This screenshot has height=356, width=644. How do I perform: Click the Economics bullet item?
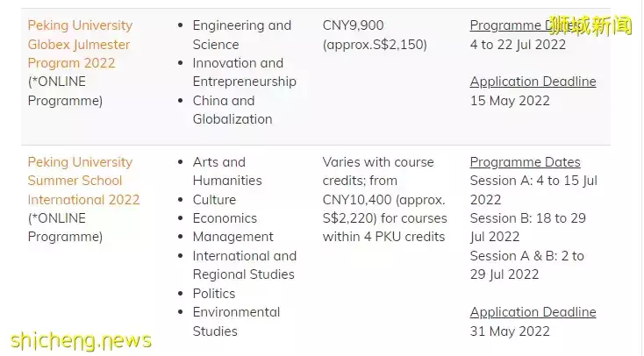pyautogui.click(x=225, y=218)
